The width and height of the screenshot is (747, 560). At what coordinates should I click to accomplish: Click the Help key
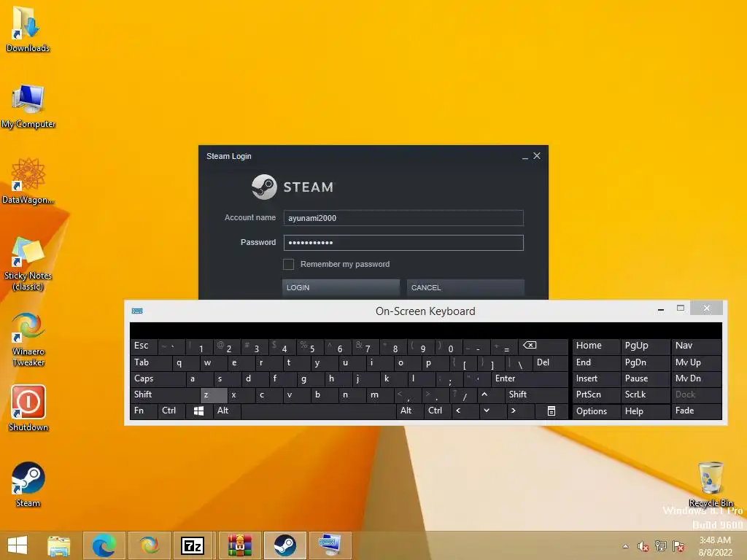click(645, 411)
